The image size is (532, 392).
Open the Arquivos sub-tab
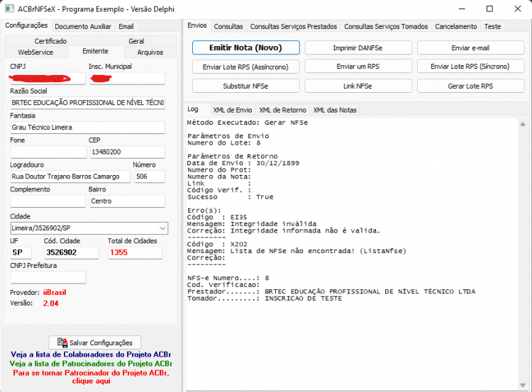point(150,52)
